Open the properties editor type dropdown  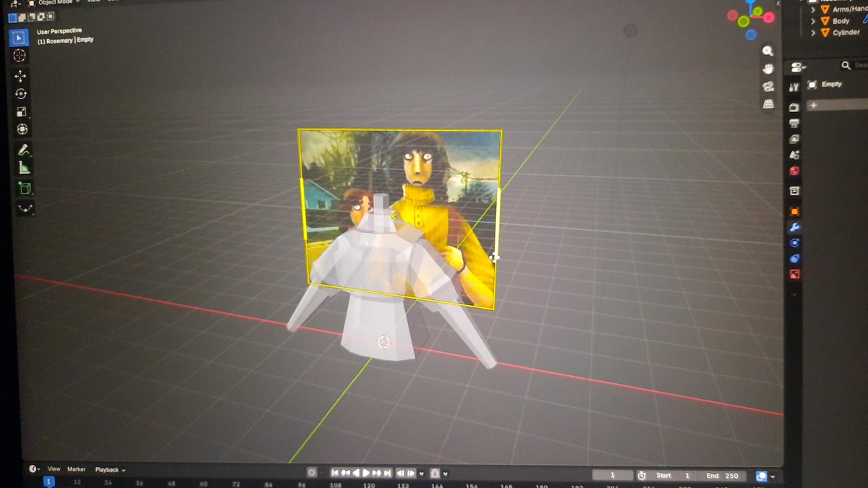click(x=797, y=67)
